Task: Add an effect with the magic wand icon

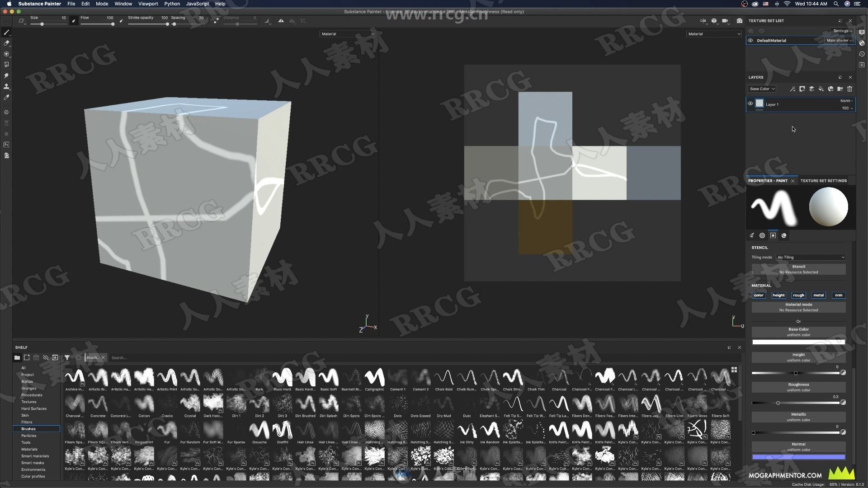Action: tap(793, 89)
